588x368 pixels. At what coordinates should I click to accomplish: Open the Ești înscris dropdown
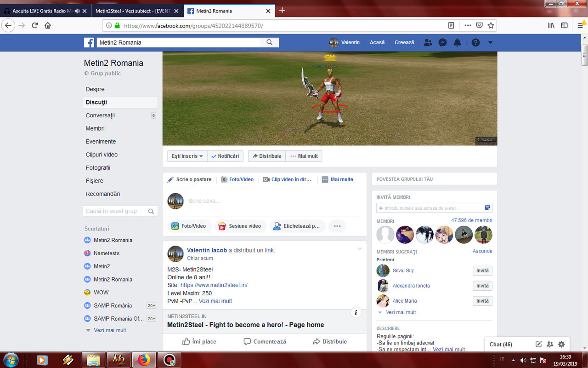[187, 156]
